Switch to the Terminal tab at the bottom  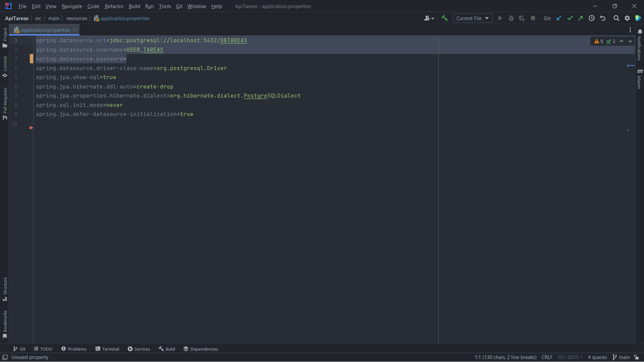point(110,349)
